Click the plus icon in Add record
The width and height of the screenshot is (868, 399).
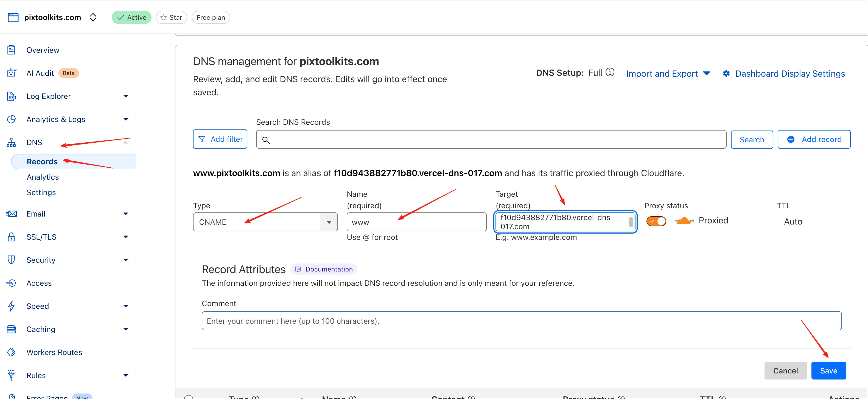coord(791,139)
